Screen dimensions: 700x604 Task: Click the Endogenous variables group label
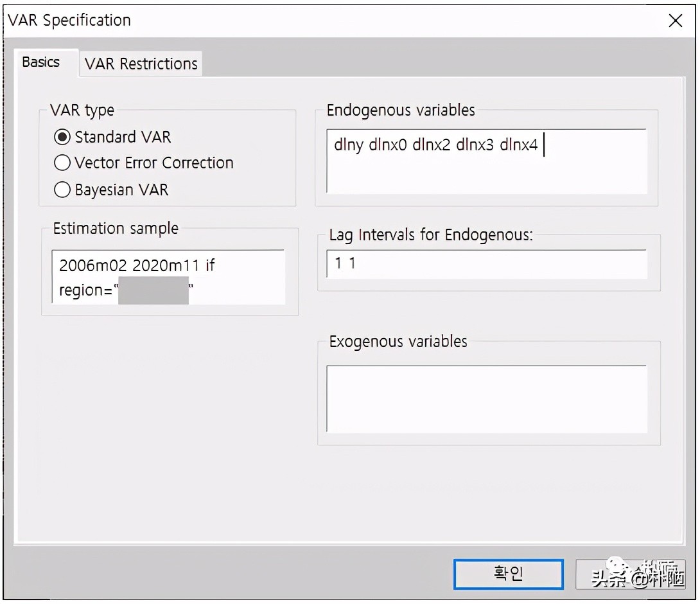pos(399,111)
